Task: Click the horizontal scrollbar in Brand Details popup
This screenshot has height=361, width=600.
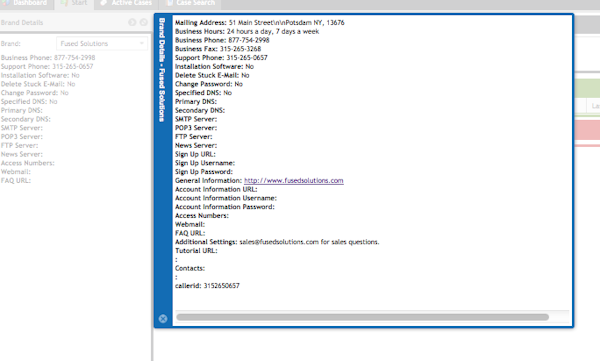Action: (362, 317)
